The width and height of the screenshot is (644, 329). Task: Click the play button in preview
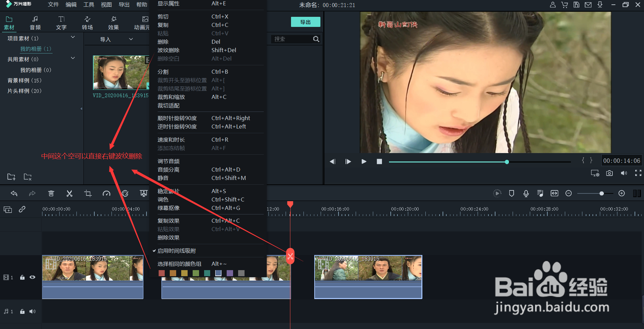(364, 161)
